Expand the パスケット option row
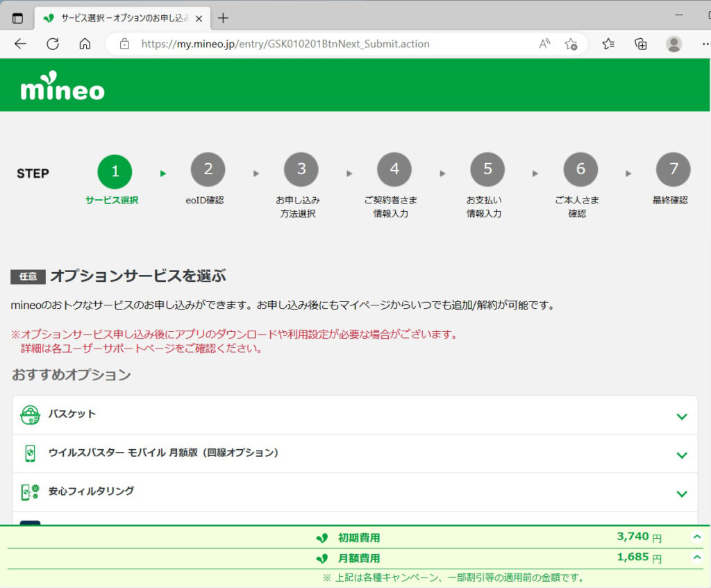This screenshot has height=588, width=711. point(355,415)
